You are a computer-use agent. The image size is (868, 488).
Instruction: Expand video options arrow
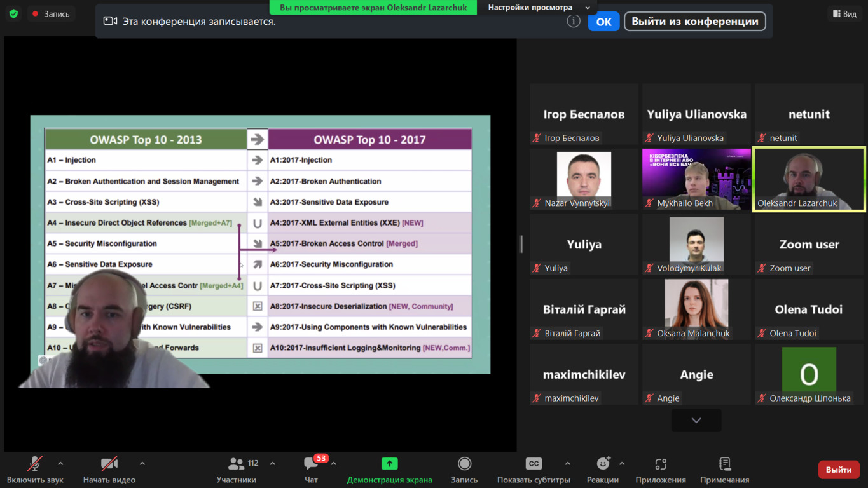[142, 464]
